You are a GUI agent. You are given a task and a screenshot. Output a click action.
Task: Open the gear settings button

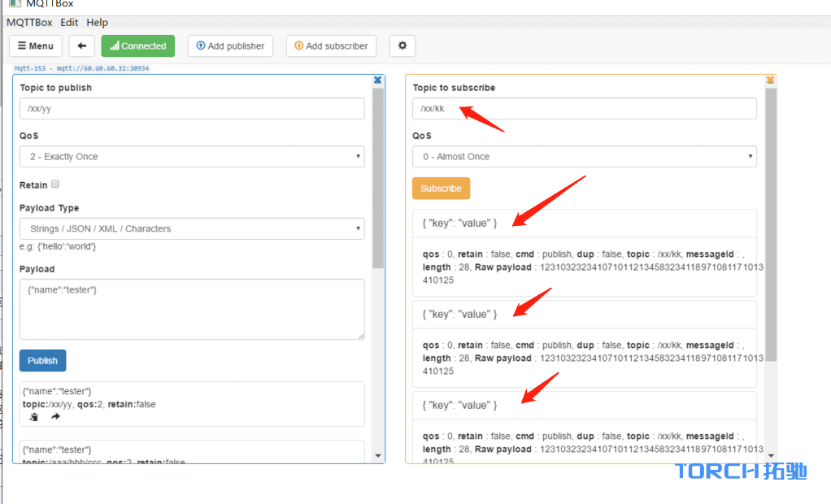(402, 46)
